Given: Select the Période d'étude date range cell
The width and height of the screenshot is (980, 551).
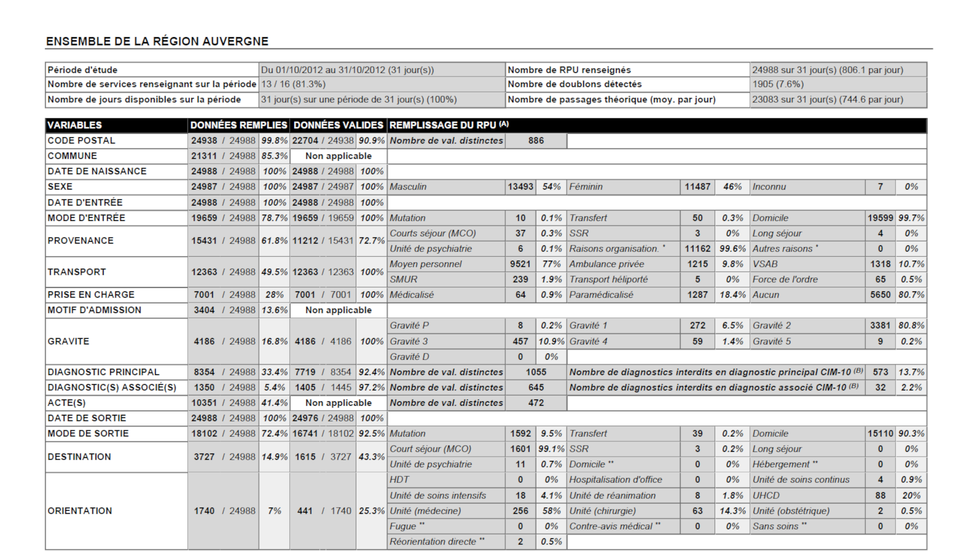Looking at the screenshot, I should 347,70.
